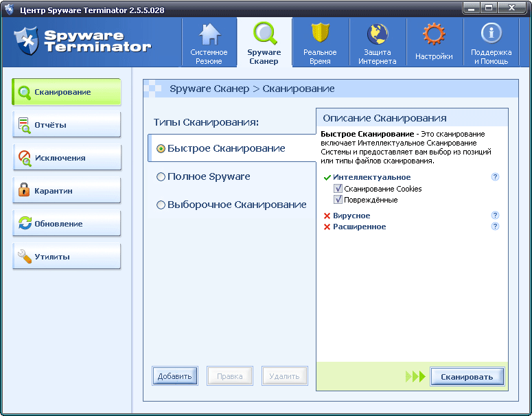Open the Карантин sidebar section
532x416 pixels.
click(x=67, y=191)
